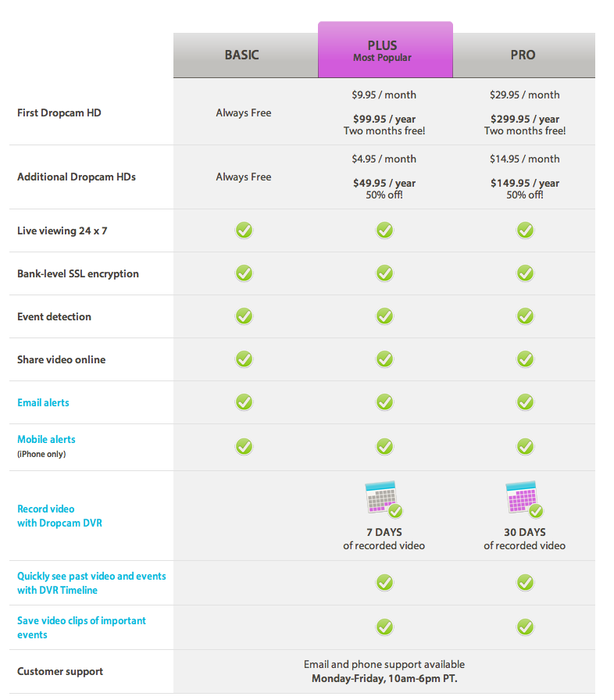Viewport: 614px width, 700px height.
Task: Click the Basic checkmark for Share video online
Action: [244, 359]
